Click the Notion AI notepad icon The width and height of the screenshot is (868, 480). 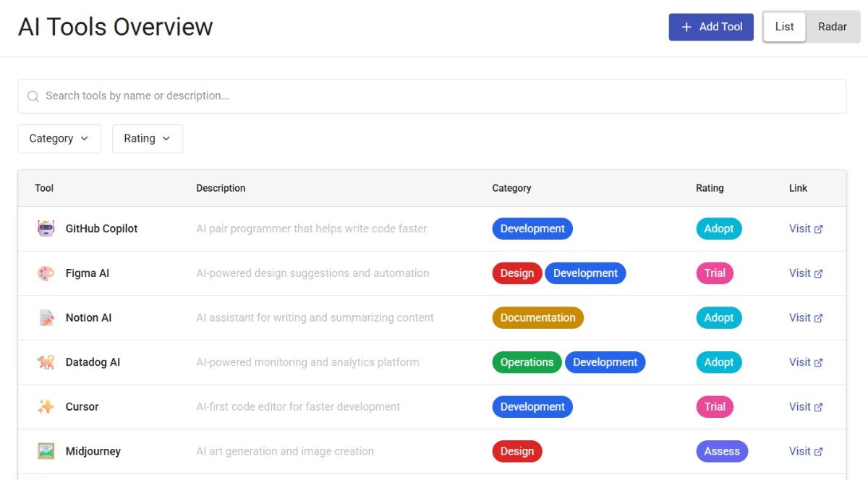(46, 318)
